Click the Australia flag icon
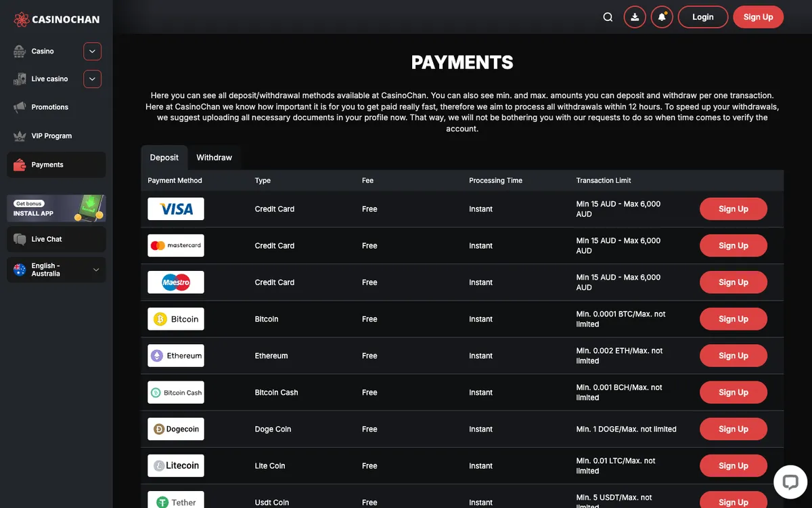 tap(20, 270)
